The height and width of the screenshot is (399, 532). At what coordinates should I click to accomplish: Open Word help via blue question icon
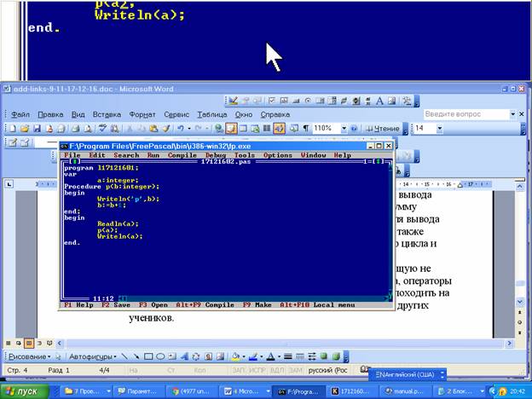(354, 129)
